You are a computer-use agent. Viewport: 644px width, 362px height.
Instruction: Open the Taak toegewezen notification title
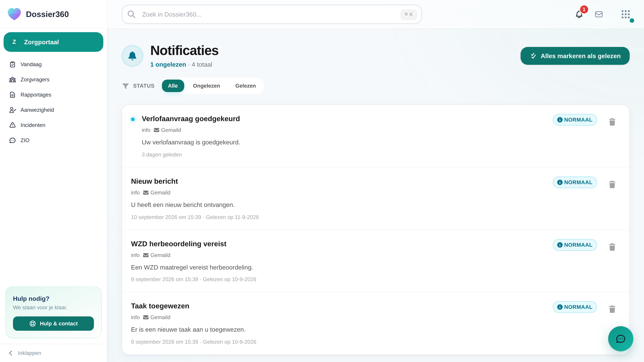(x=160, y=306)
